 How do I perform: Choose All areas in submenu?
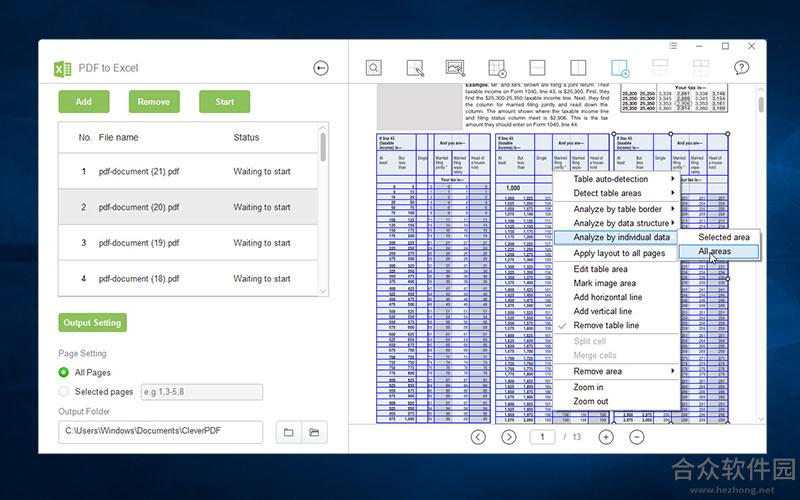(x=719, y=252)
